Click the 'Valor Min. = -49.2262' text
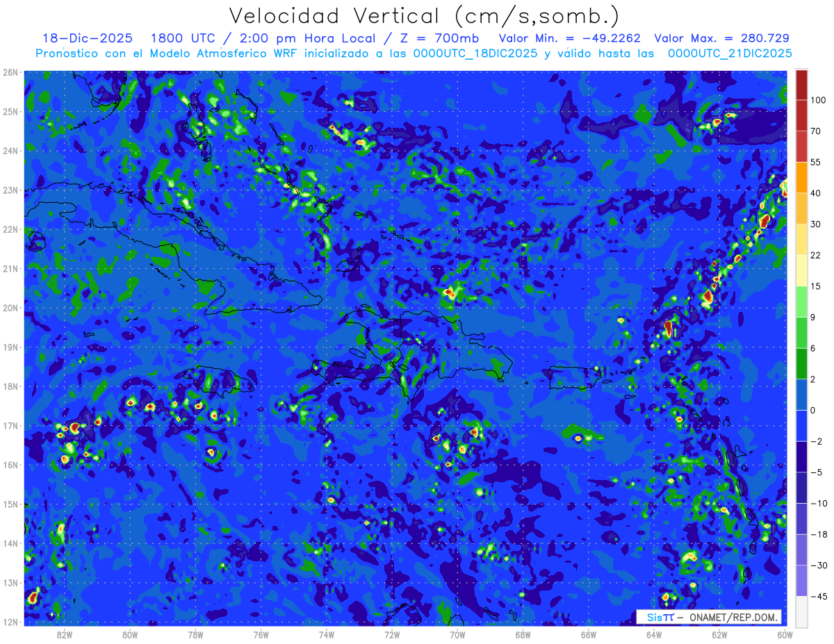Screen dimensions: 834x644 click(571, 39)
